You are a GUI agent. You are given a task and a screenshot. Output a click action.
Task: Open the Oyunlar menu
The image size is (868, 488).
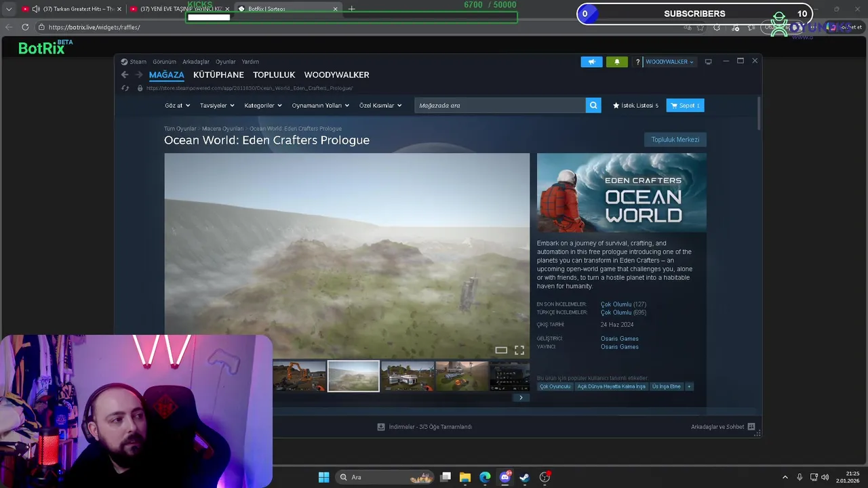click(226, 62)
